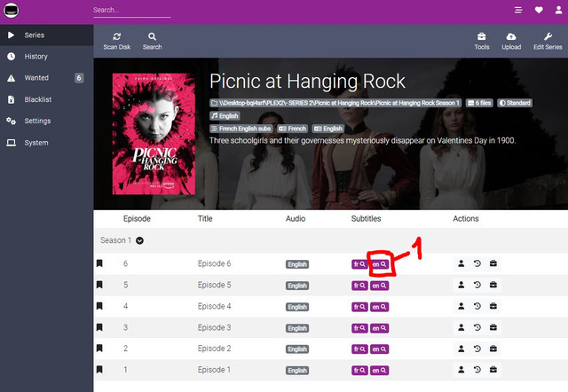Open the hamburger menu icon in header
The width and height of the screenshot is (568, 392).
[518, 10]
